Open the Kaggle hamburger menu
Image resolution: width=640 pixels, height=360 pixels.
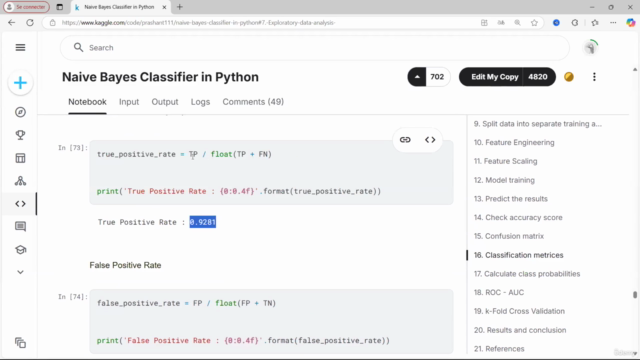pyautogui.click(x=20, y=47)
